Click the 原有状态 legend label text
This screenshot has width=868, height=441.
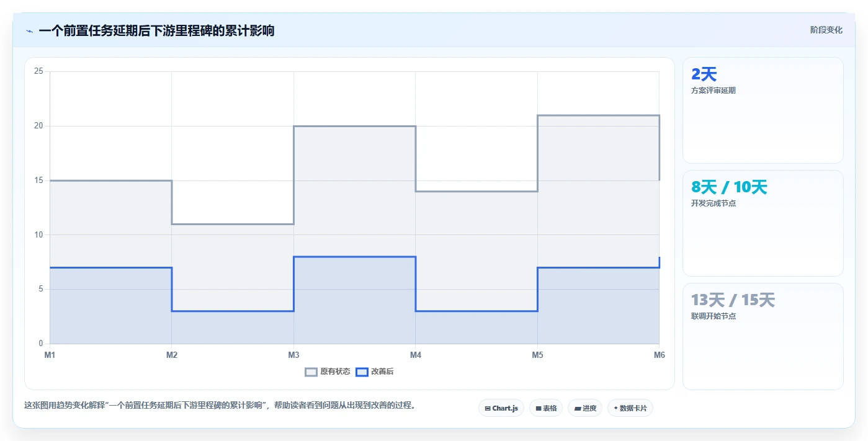click(x=335, y=372)
